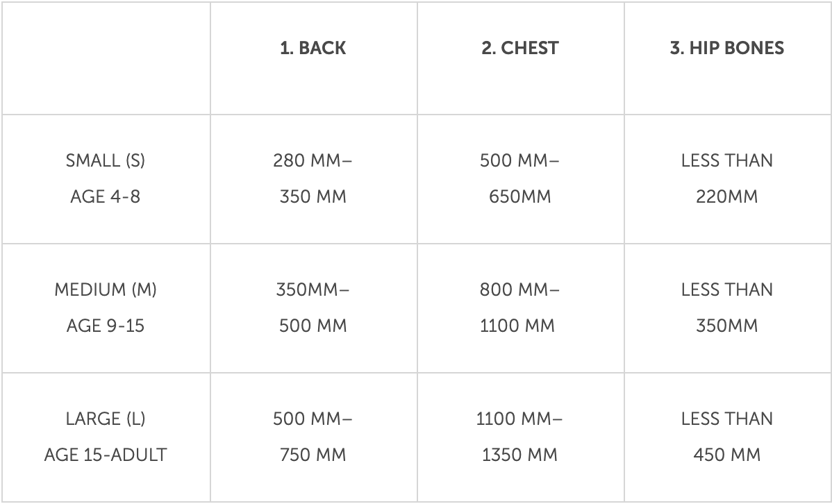Click the medium chest value '1100 MM'
Screen dimensions: 832x504
(x=517, y=325)
